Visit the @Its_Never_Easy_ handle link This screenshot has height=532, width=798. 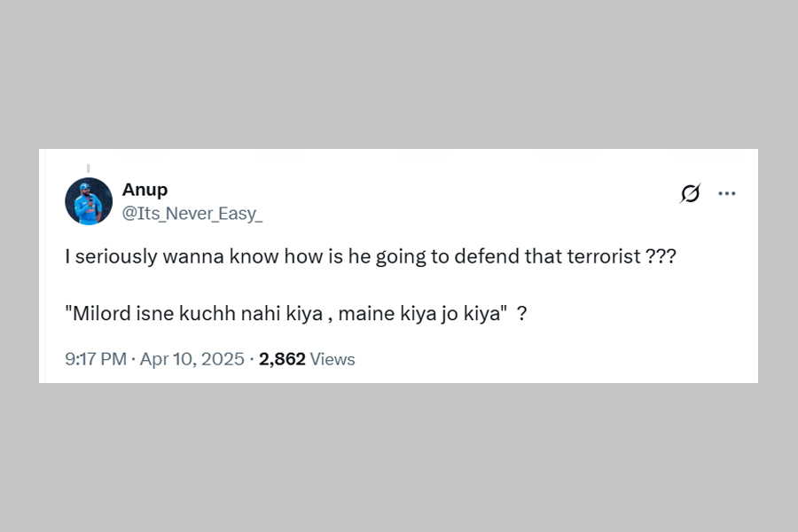(192, 213)
